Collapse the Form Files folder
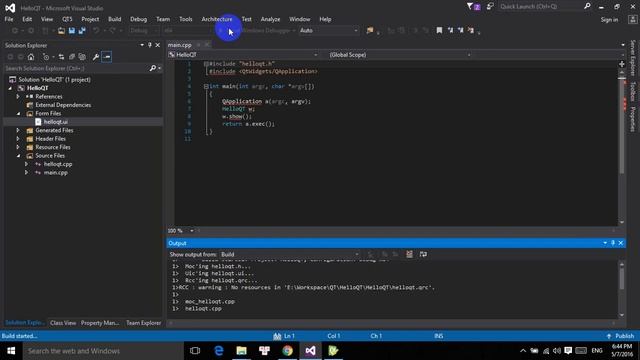This screenshot has width=640, height=360. coord(18,113)
